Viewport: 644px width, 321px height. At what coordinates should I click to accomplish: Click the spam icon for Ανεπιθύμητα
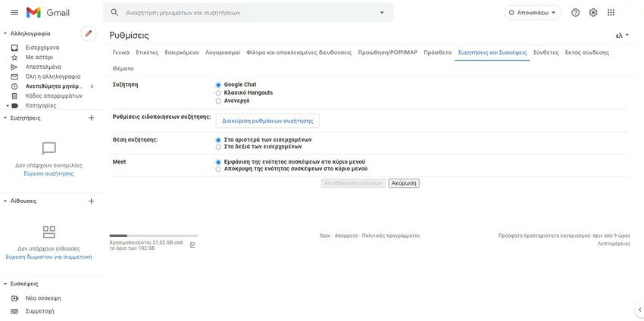tap(14, 86)
